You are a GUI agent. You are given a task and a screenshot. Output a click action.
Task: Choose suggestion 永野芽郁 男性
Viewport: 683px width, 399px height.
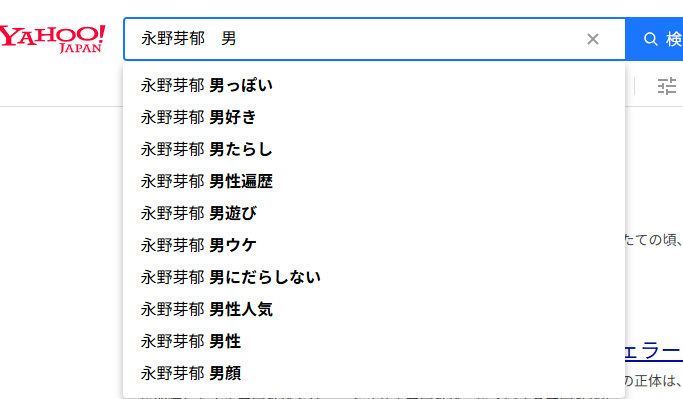[374, 342]
